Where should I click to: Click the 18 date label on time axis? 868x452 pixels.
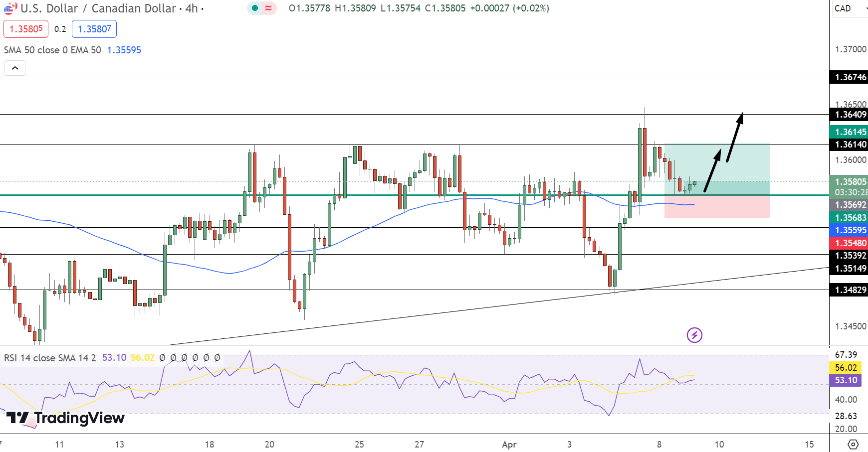(x=210, y=445)
